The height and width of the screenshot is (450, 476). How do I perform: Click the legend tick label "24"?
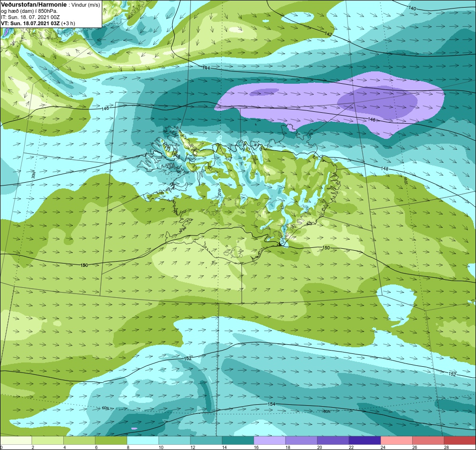point(383,447)
